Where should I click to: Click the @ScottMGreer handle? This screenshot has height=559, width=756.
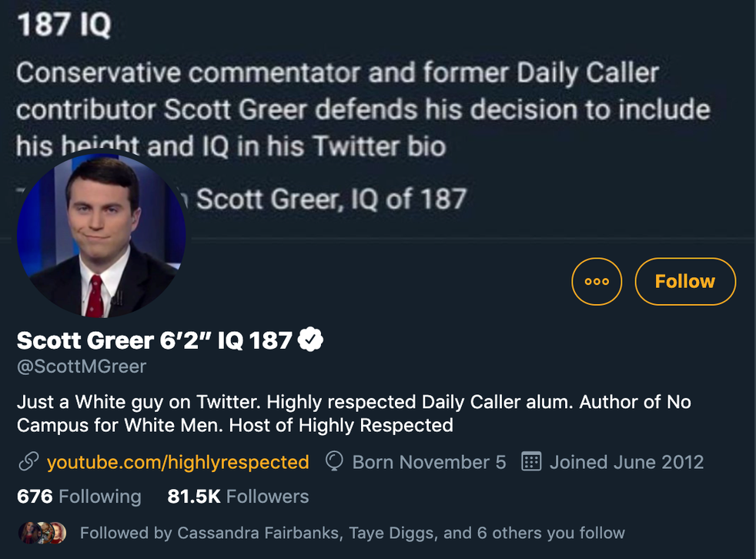pyautogui.click(x=82, y=367)
